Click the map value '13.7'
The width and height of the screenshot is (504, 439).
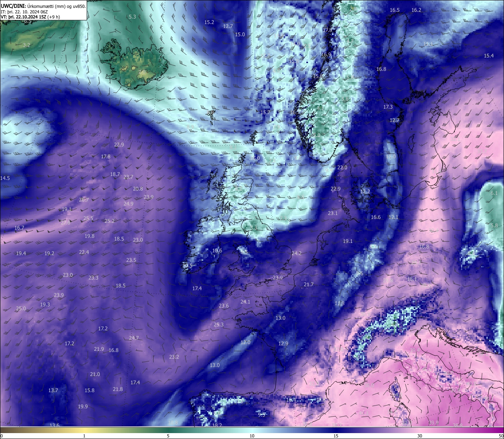click(53, 390)
